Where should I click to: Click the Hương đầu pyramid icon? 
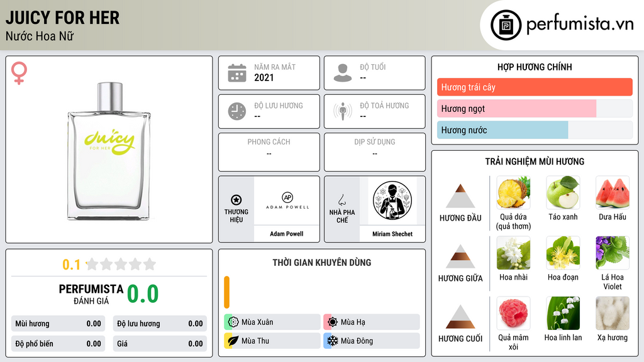coord(460,196)
